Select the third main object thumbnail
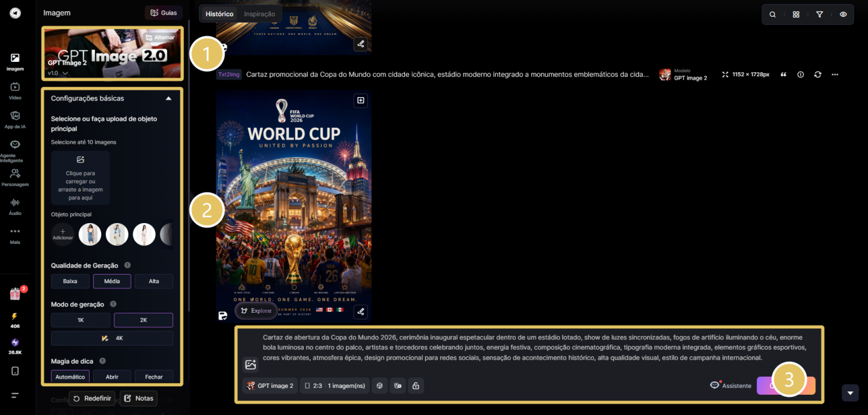Image resolution: width=868 pixels, height=415 pixels. tap(144, 234)
